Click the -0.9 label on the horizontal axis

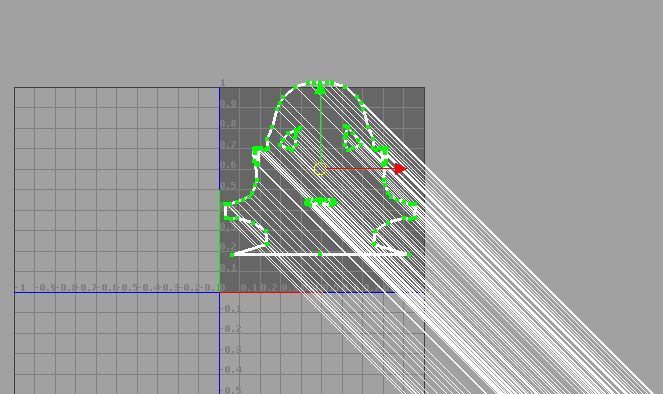(46, 287)
